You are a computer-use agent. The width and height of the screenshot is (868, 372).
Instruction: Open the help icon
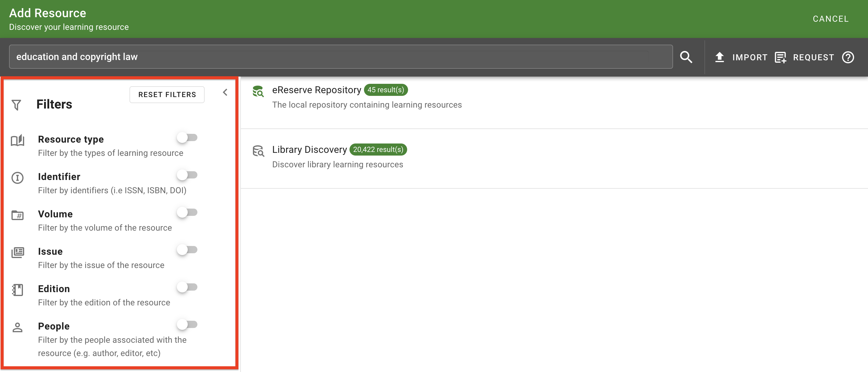point(848,57)
